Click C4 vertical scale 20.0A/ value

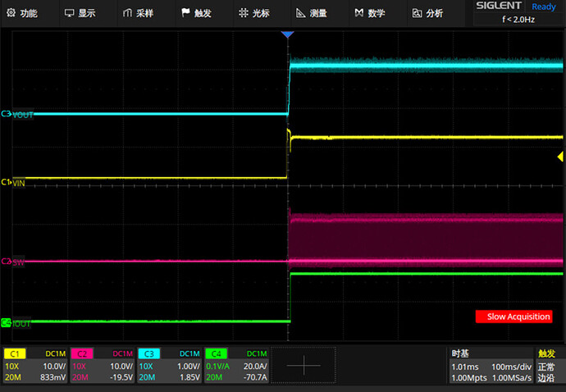255,366
